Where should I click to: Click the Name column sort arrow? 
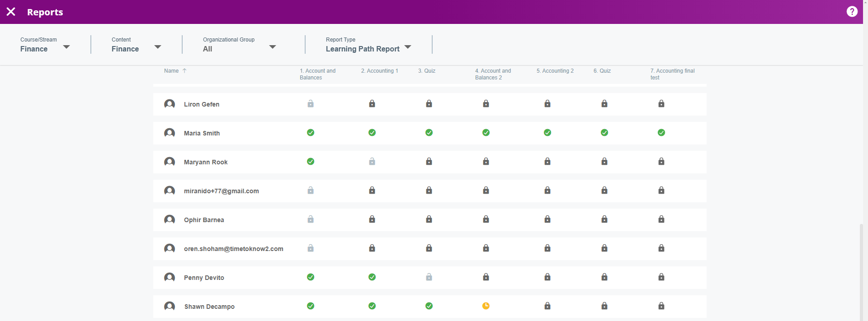point(184,71)
